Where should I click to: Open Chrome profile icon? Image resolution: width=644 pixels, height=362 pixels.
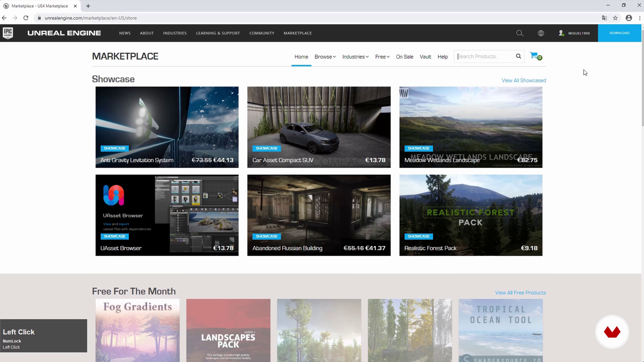pyautogui.click(x=629, y=18)
